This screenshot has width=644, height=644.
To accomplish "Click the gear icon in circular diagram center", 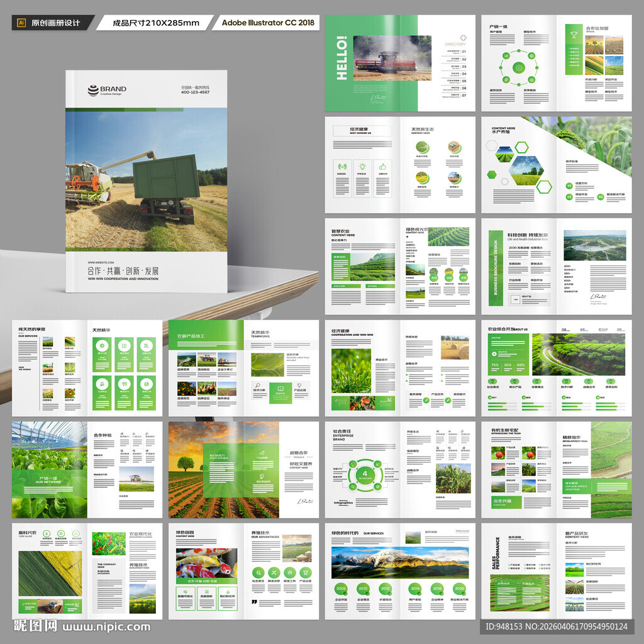I will pos(519,68).
